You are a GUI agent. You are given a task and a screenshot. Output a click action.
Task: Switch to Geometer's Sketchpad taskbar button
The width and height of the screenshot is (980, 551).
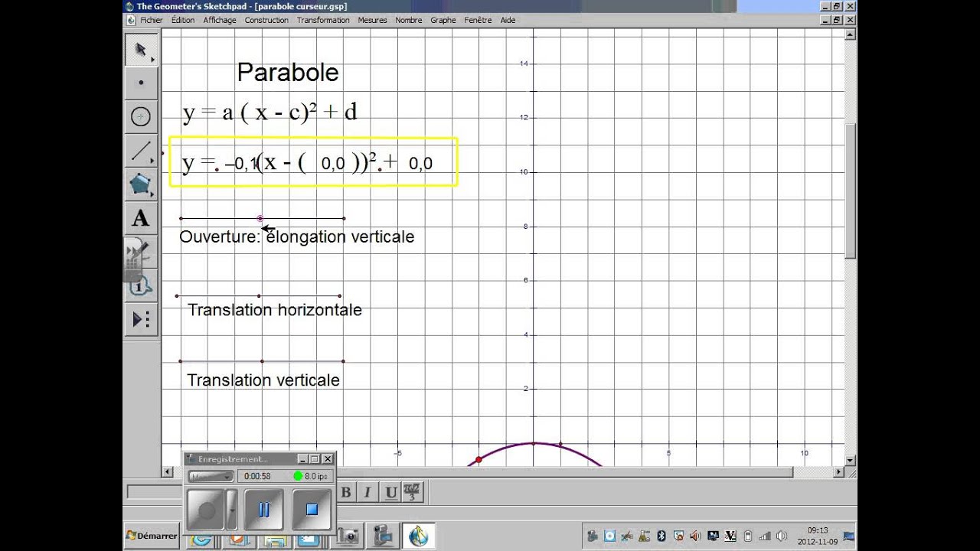click(418, 536)
